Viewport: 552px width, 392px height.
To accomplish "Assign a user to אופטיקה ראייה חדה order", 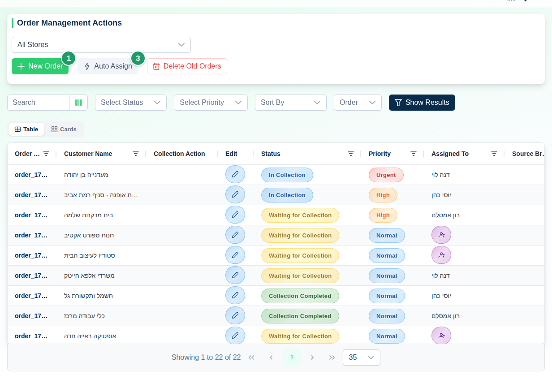I will [x=441, y=336].
